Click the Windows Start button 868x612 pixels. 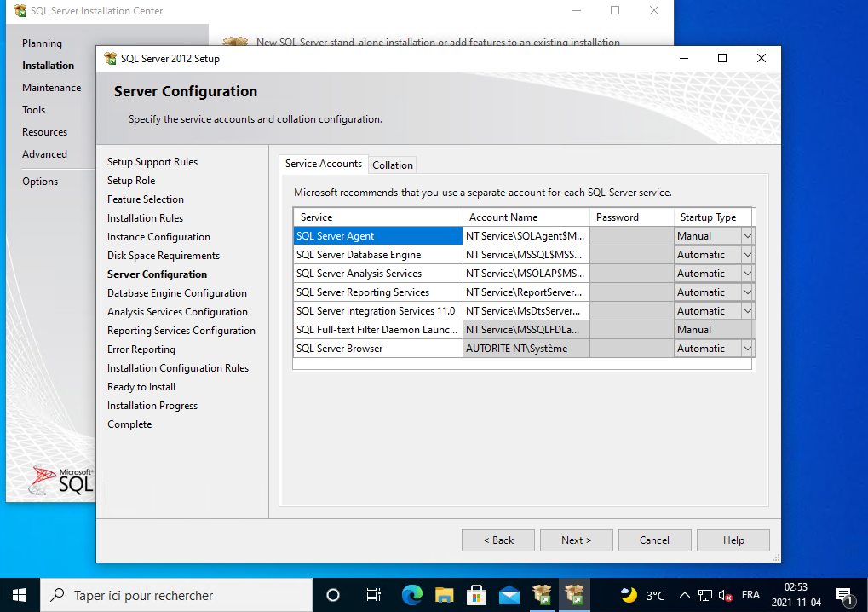(x=20, y=595)
